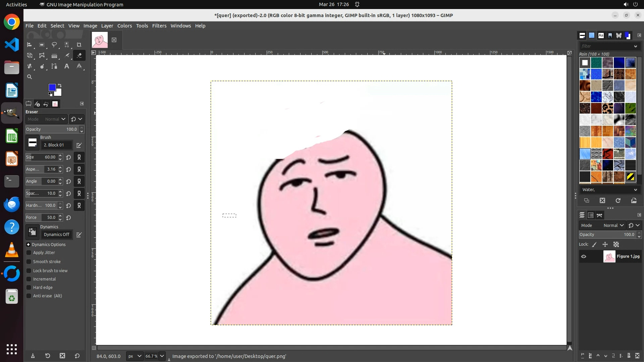The height and width of the screenshot is (362, 644).
Task: Select the Crop tool
Action: point(79,45)
